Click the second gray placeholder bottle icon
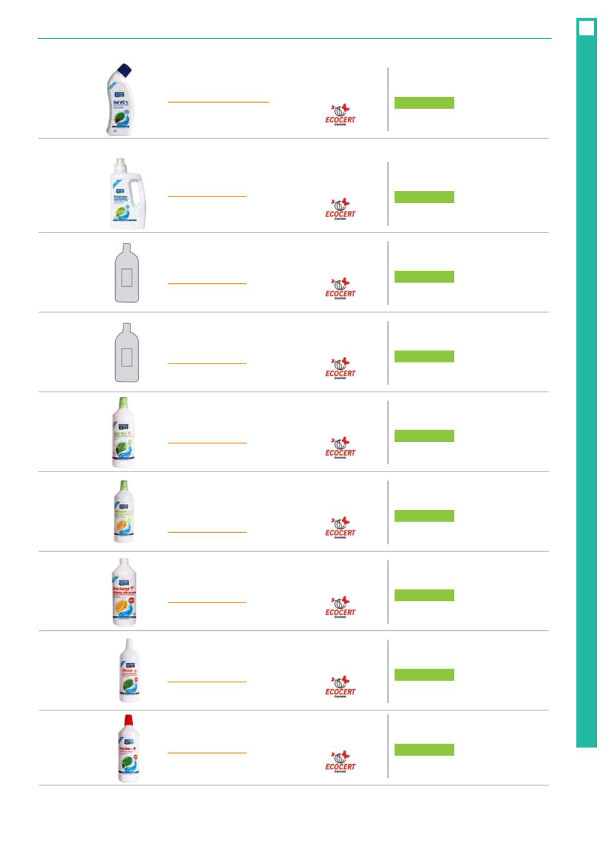Image resolution: width=614 pixels, height=868 pixels. tap(127, 352)
